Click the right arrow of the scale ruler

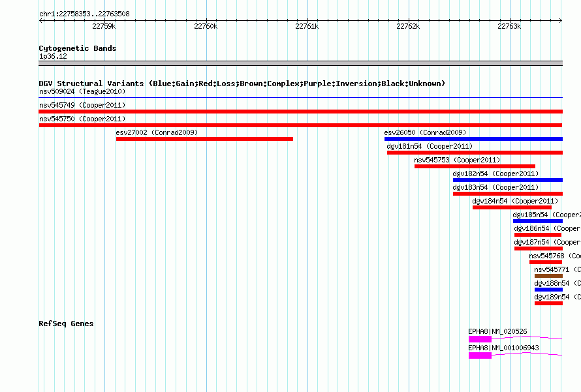(x=560, y=21)
